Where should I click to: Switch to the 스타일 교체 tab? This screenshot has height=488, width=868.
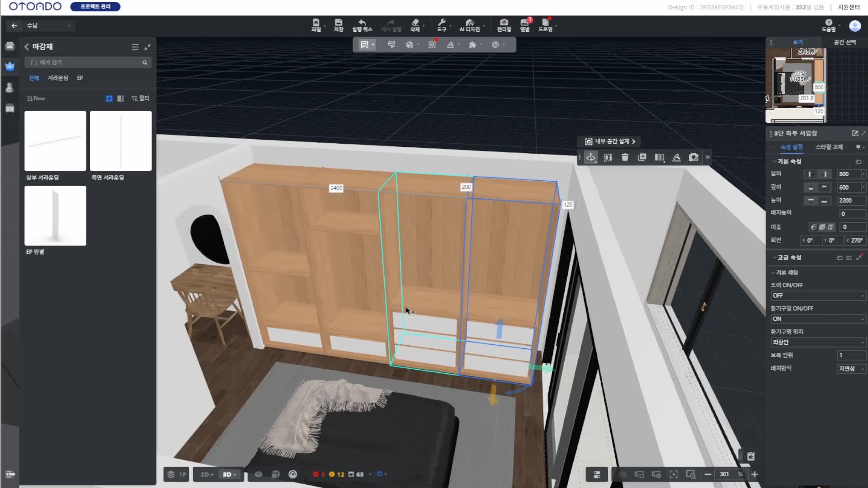tap(829, 147)
